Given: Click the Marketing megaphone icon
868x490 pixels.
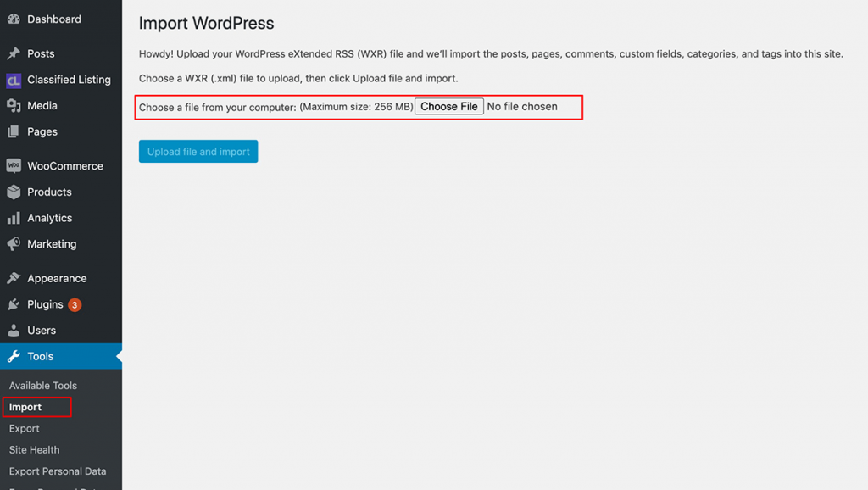Looking at the screenshot, I should click(x=14, y=243).
